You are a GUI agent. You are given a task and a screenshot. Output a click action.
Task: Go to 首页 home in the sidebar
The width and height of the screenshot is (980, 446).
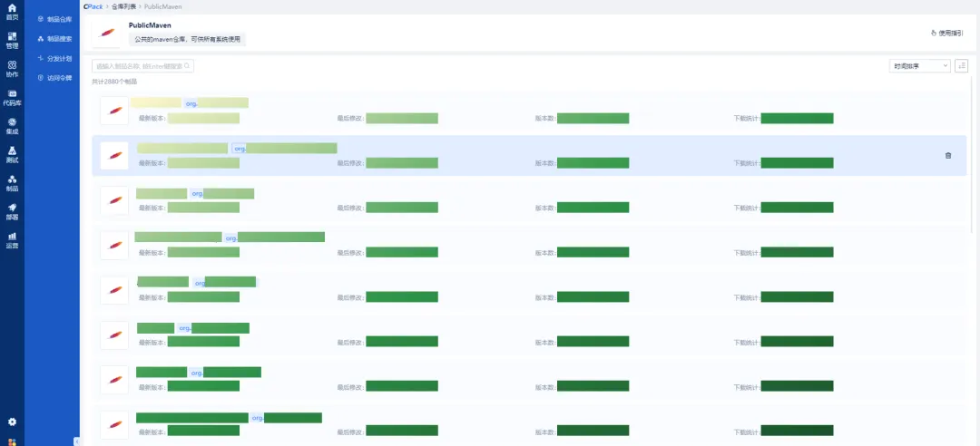(12, 12)
